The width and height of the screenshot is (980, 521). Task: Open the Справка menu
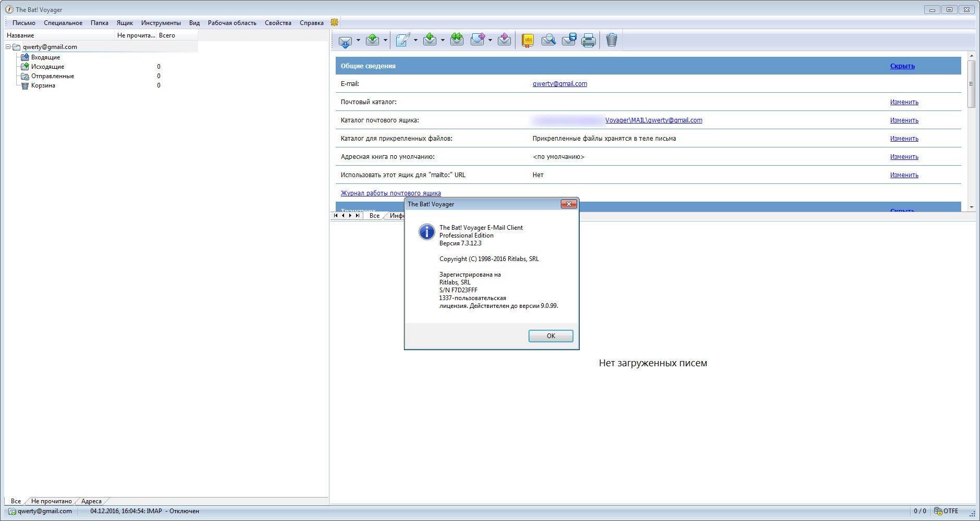312,23
